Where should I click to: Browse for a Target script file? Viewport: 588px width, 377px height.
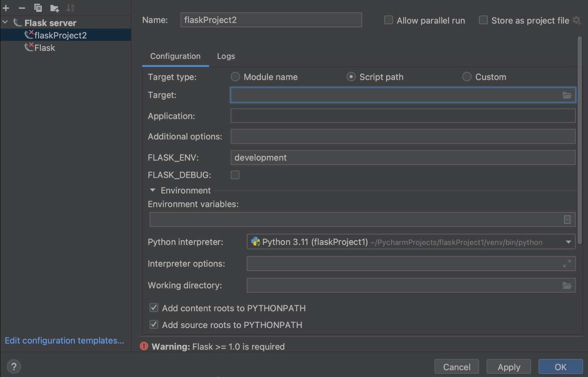coord(567,95)
